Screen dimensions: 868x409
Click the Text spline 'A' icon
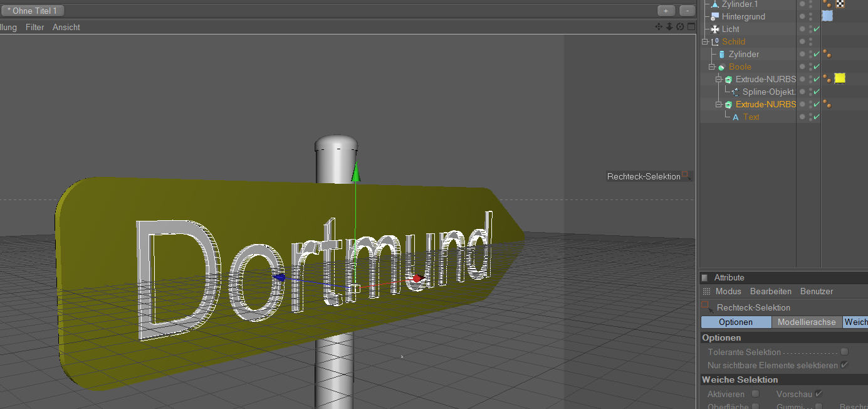(735, 117)
